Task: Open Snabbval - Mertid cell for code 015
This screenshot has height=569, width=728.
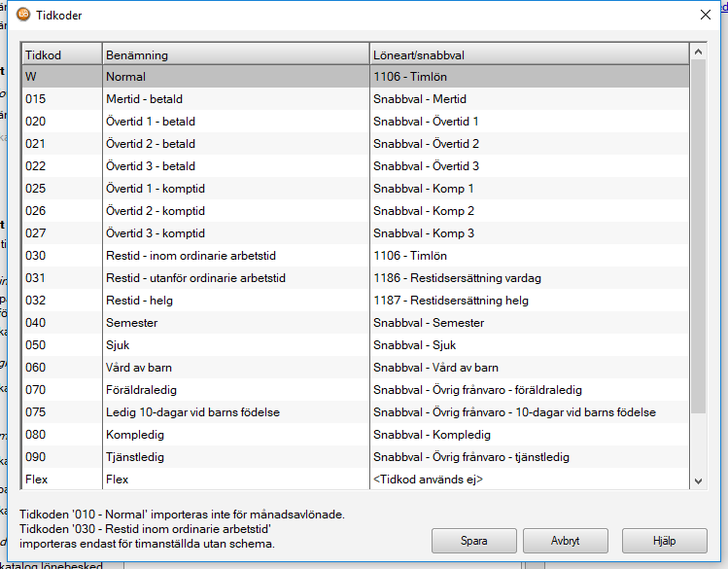Action: [x=528, y=99]
